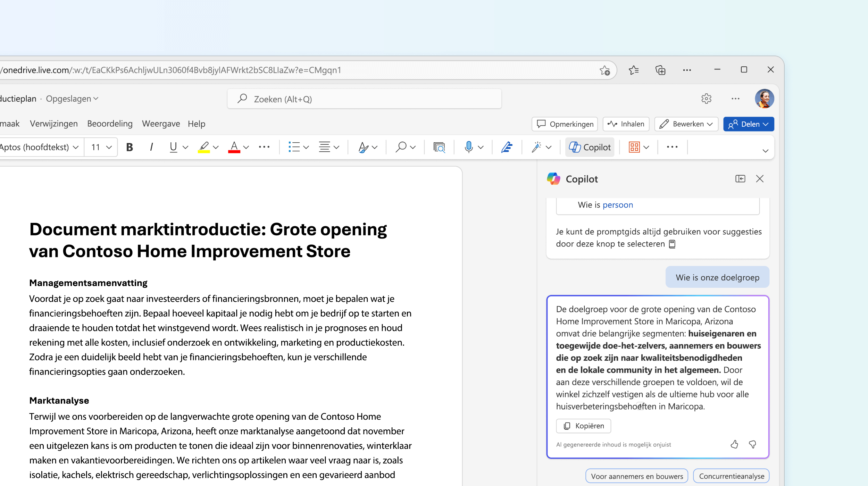Click the add-ins grid icon
The width and height of the screenshot is (868, 486).
point(634,147)
